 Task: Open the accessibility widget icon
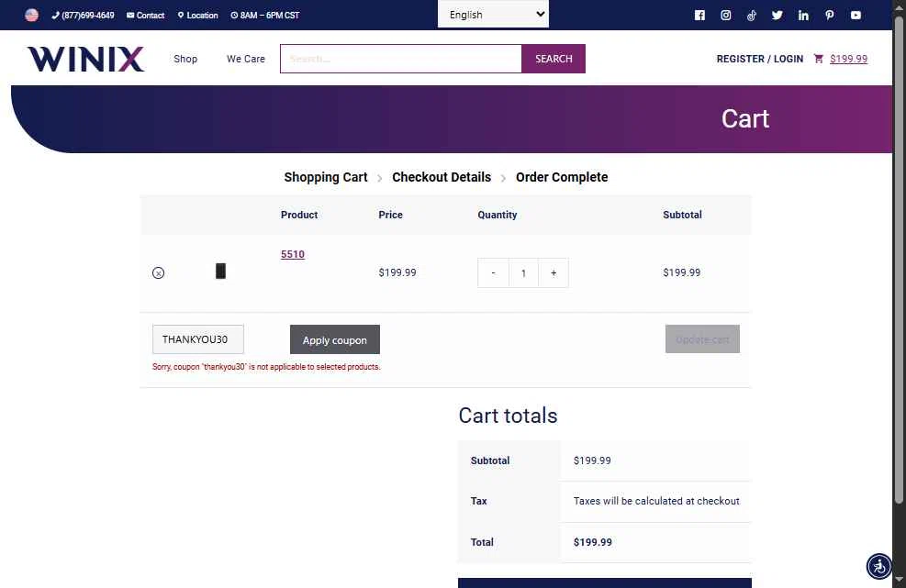[878, 566]
